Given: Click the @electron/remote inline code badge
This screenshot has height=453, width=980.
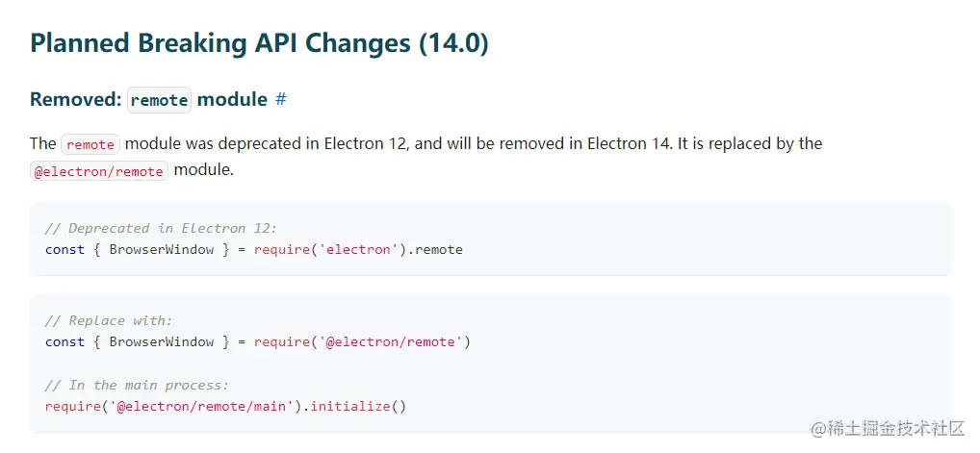Looking at the screenshot, I should 99,171.
